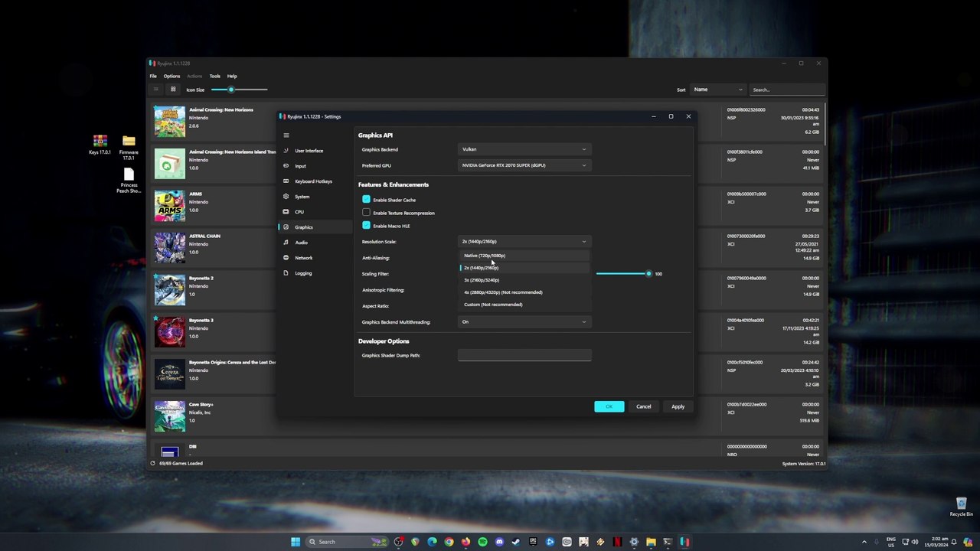Click the hamburger menu icon in Settings
The height and width of the screenshot is (551, 980).
pos(286,135)
